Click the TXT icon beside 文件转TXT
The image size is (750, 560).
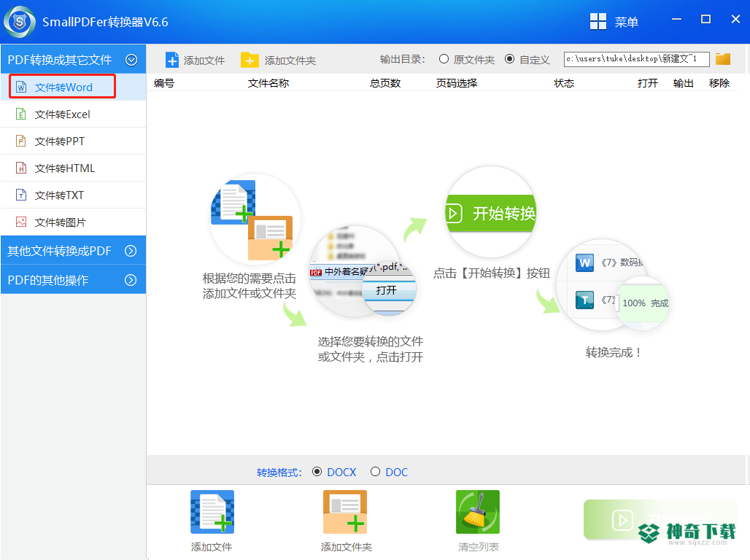(x=21, y=195)
